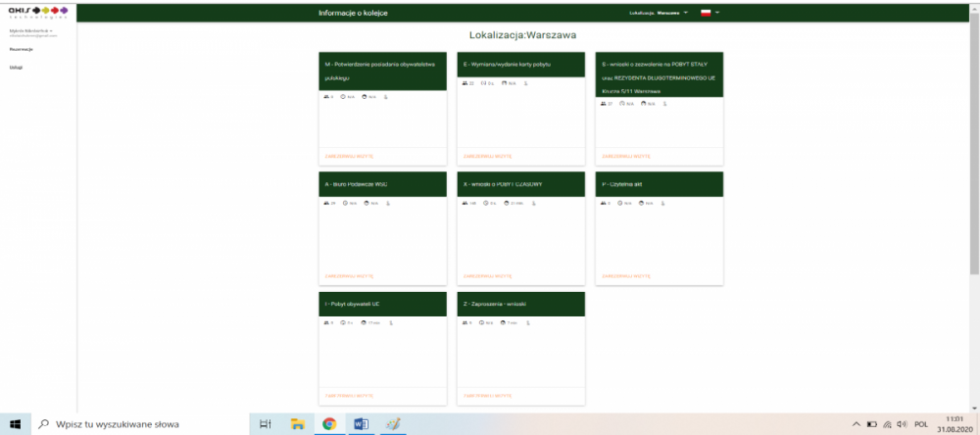
Task: Open Rezerwacje in the sidebar
Action: click(21, 48)
